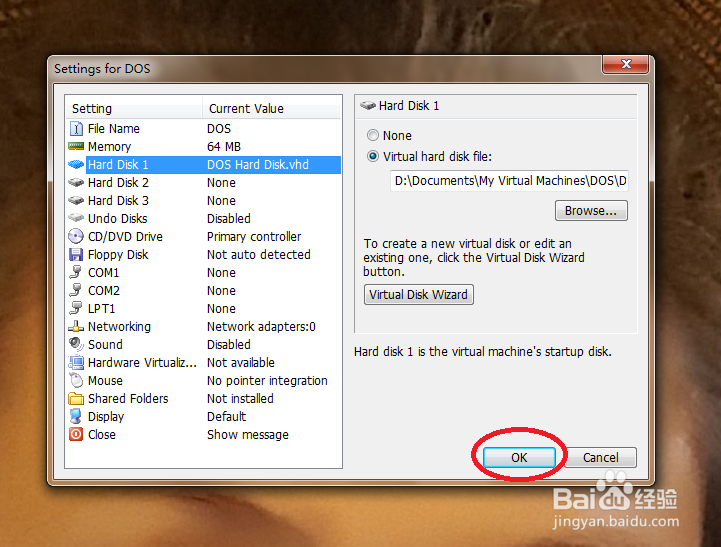Viewport: 721px width, 547px height.
Task: Select the Hard Disk 2 row
Action: (x=204, y=182)
